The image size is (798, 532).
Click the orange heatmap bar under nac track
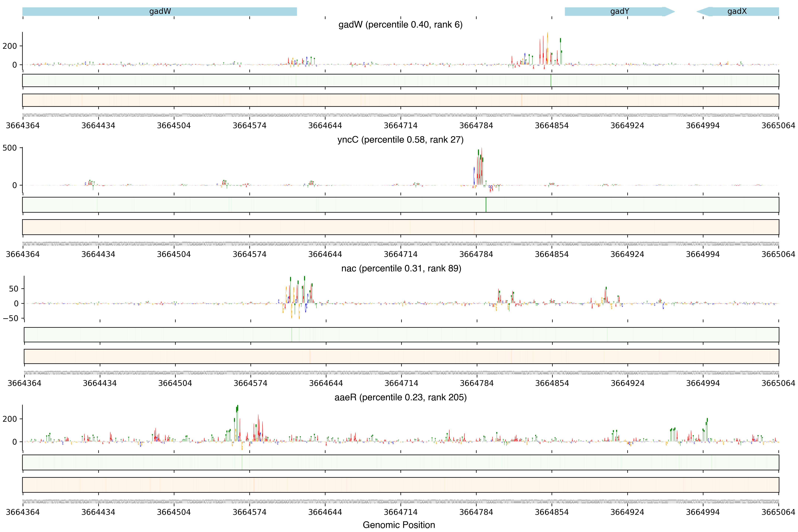pos(401,356)
